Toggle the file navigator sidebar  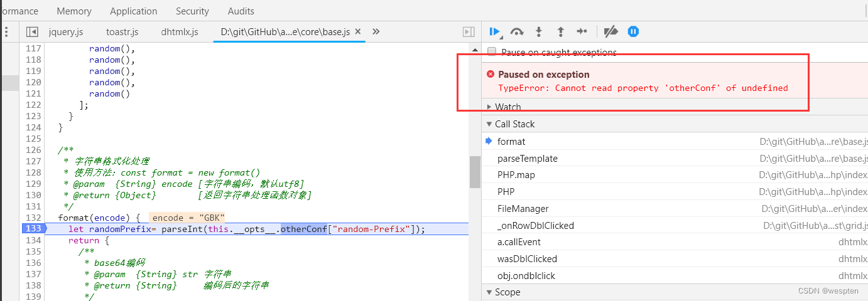click(x=32, y=32)
